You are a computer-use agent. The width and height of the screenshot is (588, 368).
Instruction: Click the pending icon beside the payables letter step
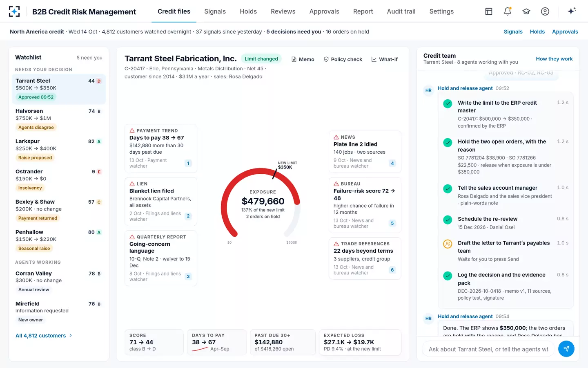click(448, 244)
